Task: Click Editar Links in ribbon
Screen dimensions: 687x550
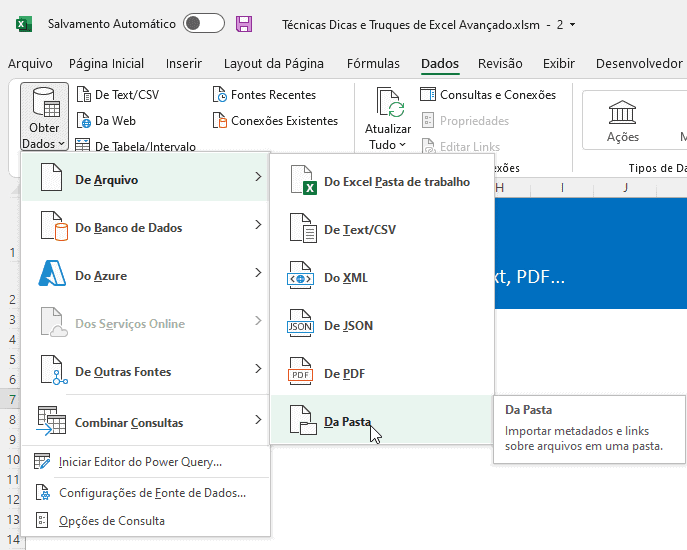Action: pyautogui.click(x=460, y=146)
